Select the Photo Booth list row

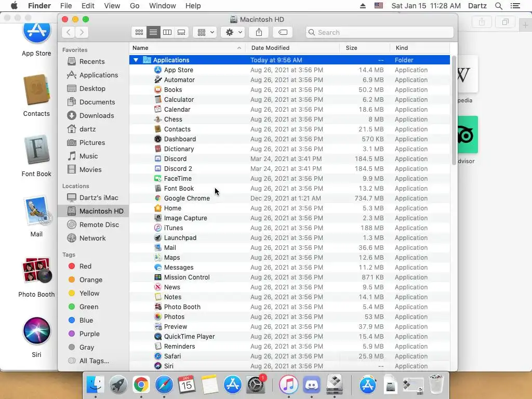tap(290, 307)
